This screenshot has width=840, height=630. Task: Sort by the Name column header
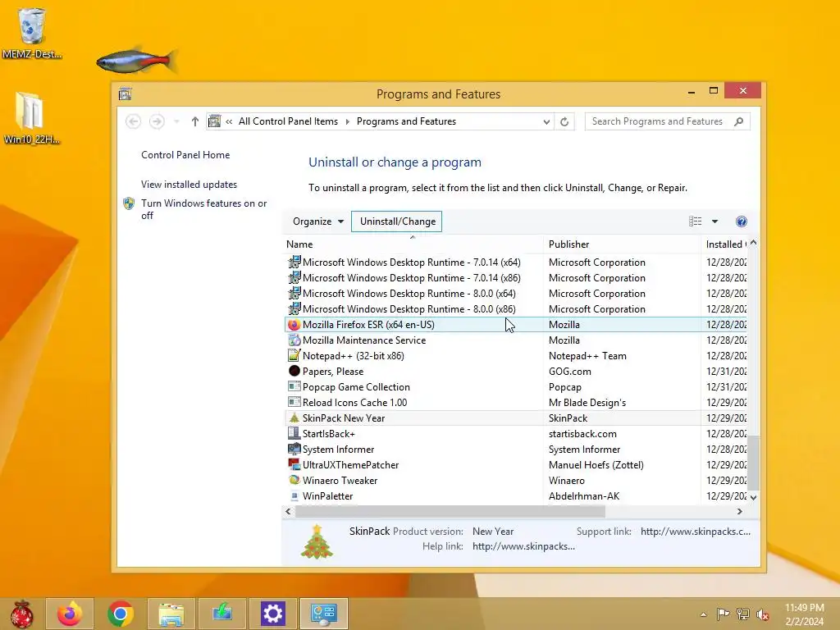413,244
